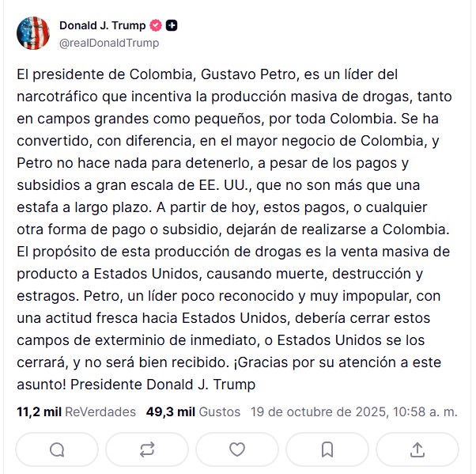View the 49,3 mil Gustos list

[193, 411]
